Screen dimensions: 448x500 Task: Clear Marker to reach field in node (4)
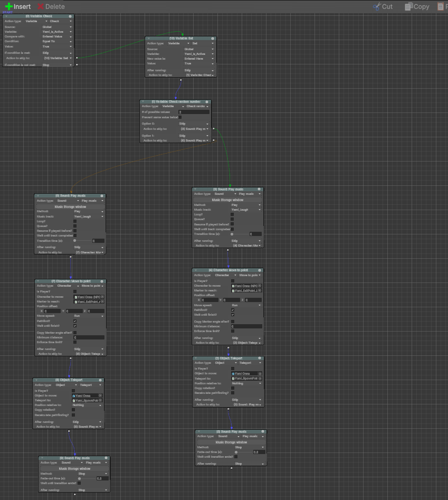tap(260, 290)
